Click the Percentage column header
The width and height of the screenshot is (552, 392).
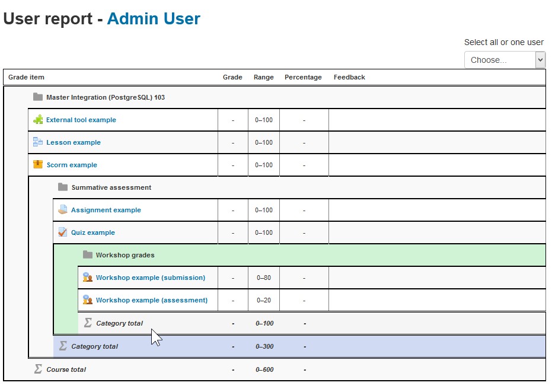click(x=303, y=77)
